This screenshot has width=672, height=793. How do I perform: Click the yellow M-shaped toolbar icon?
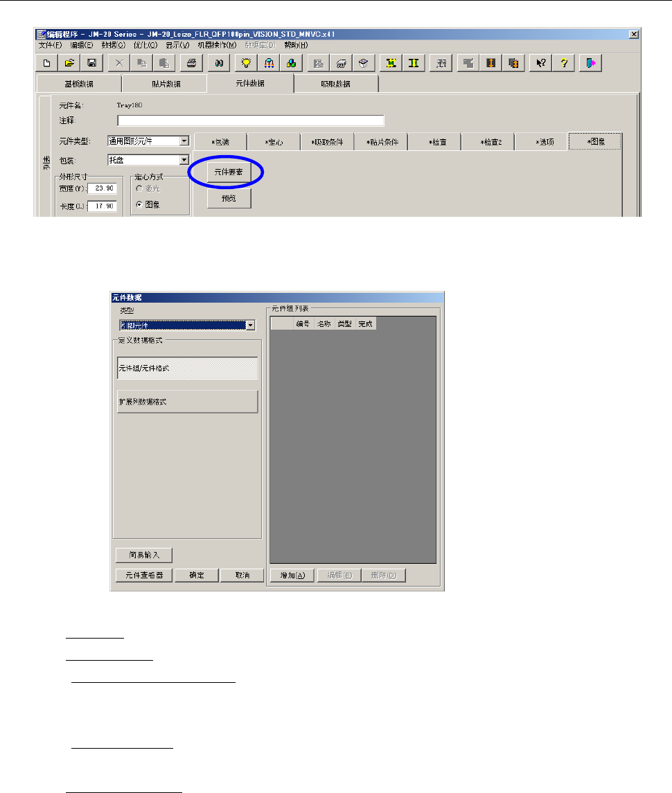391,63
